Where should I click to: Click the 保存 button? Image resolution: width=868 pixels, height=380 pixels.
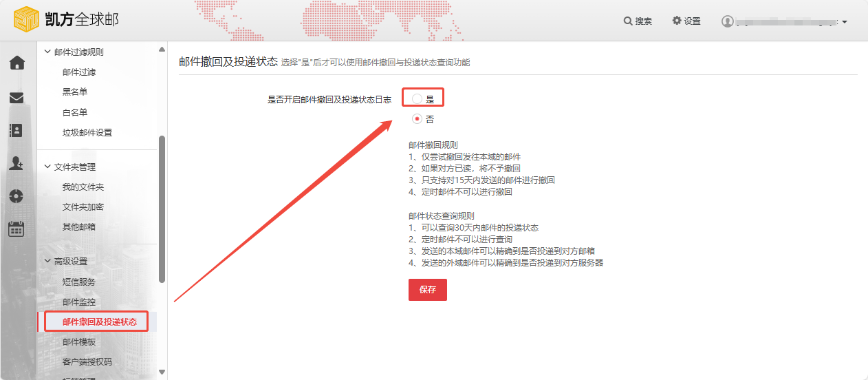(x=428, y=290)
